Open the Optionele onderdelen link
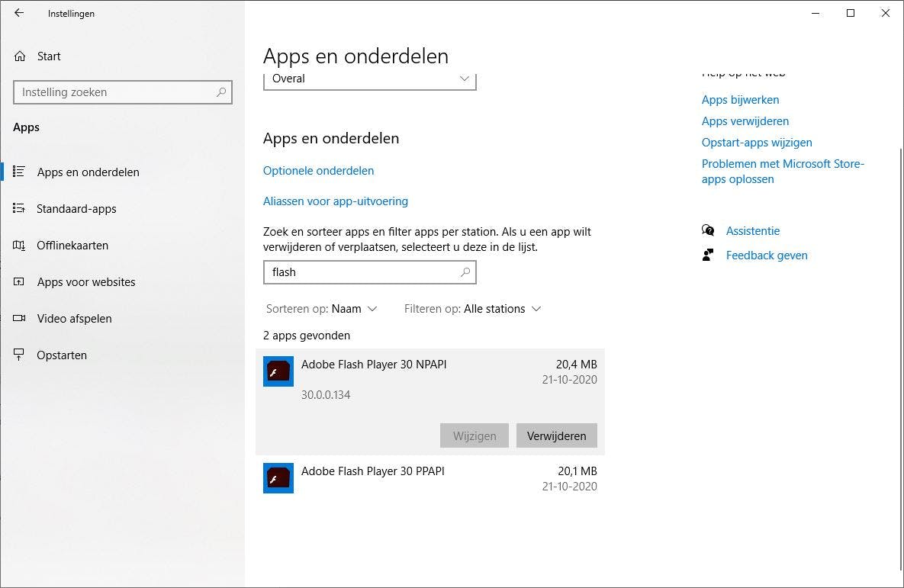The height and width of the screenshot is (588, 904). point(318,171)
